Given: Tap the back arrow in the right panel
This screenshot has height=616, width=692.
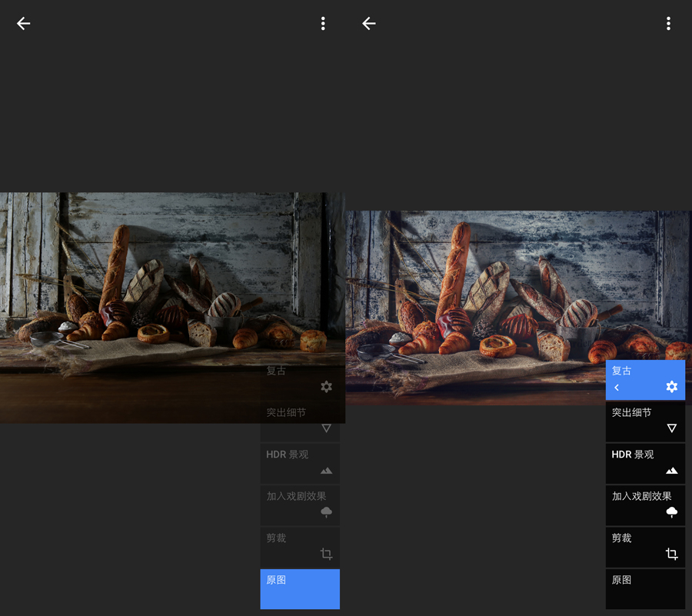Looking at the screenshot, I should coord(369,24).
